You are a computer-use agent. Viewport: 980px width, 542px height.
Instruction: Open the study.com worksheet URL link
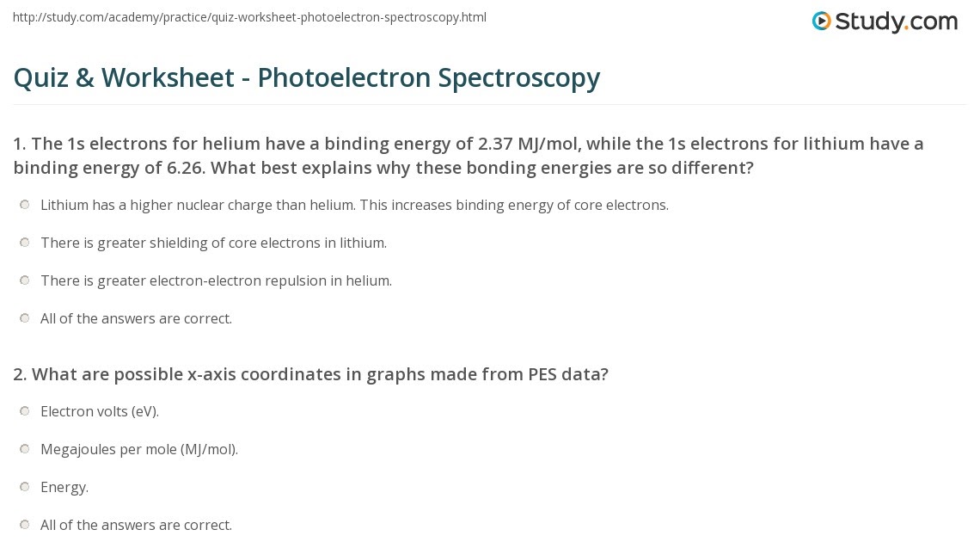pos(249,17)
